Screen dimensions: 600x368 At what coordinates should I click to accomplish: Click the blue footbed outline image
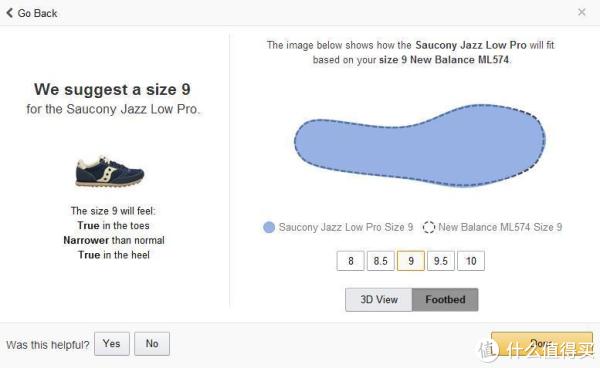tap(420, 145)
